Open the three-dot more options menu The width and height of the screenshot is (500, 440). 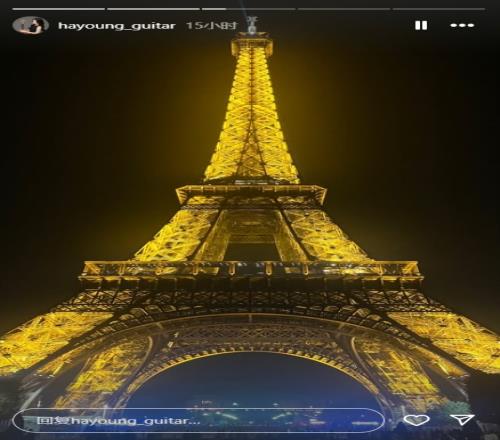coord(462,25)
